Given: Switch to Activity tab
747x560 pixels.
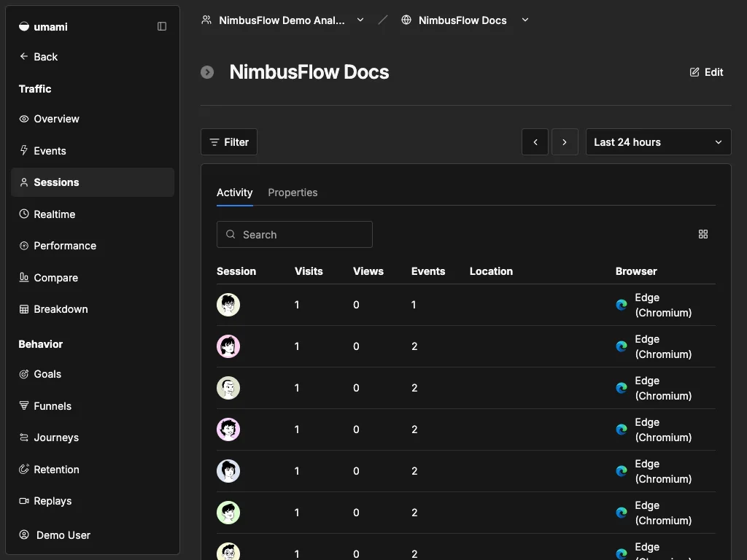Looking at the screenshot, I should [234, 192].
